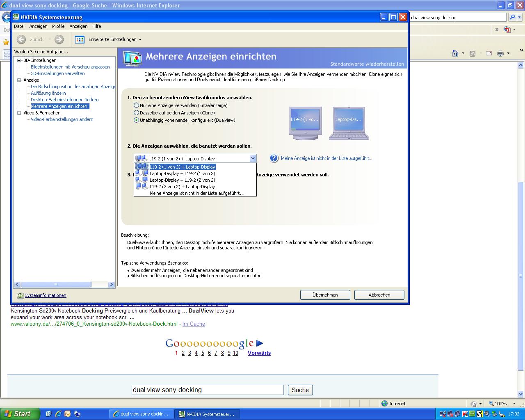Viewport: 525px width, 420px height.
Task: Click the Internet Explorer search magnifier icon
Action: (x=512, y=17)
